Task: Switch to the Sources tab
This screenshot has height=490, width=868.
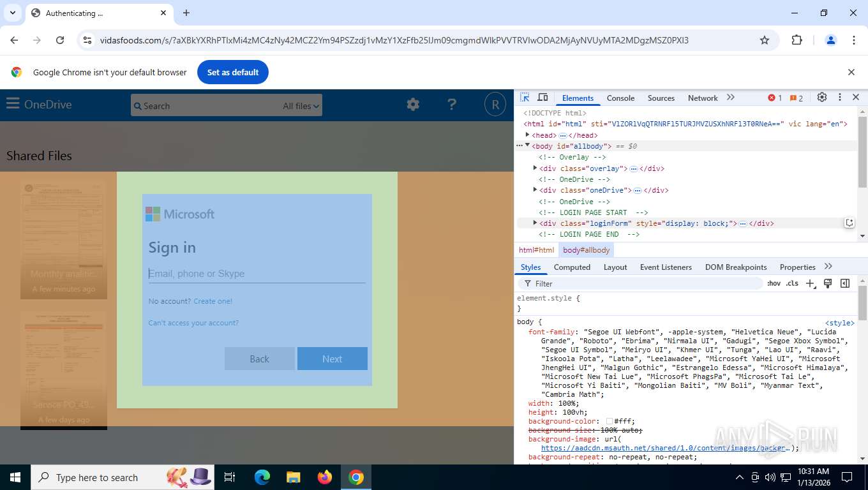Action: click(661, 98)
